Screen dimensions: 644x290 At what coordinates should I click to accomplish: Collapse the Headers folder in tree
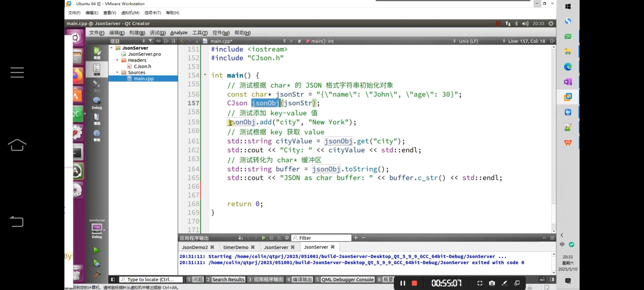[x=117, y=60]
